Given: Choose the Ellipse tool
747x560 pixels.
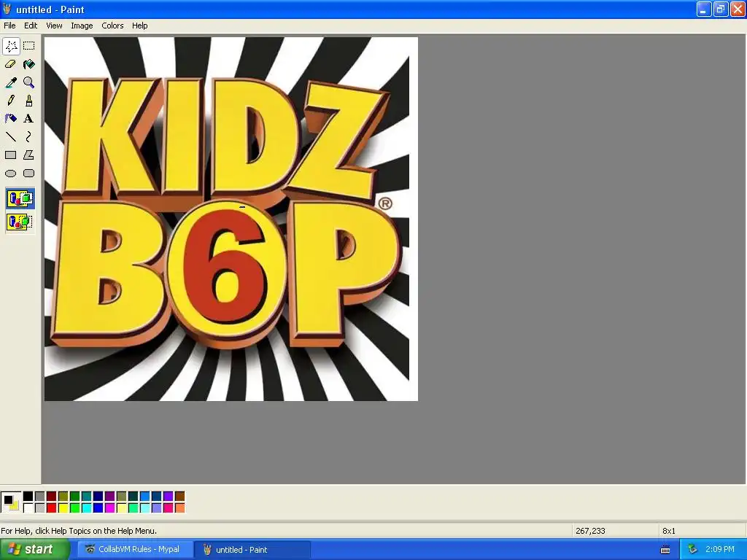Looking at the screenshot, I should point(11,174).
